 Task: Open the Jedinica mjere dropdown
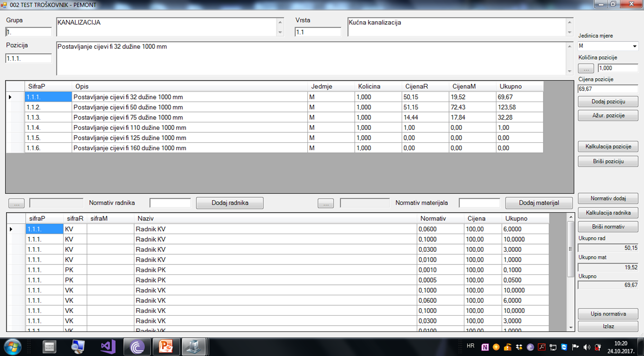[x=635, y=46]
